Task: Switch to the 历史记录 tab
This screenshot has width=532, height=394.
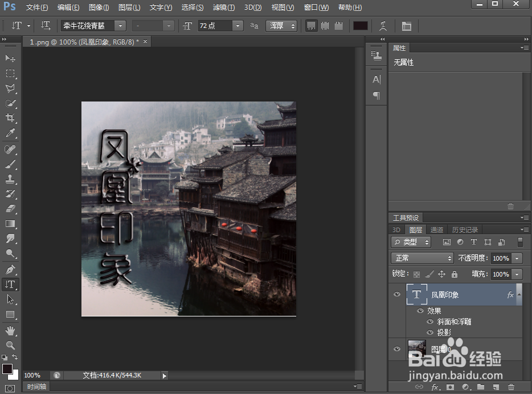Action: point(465,230)
